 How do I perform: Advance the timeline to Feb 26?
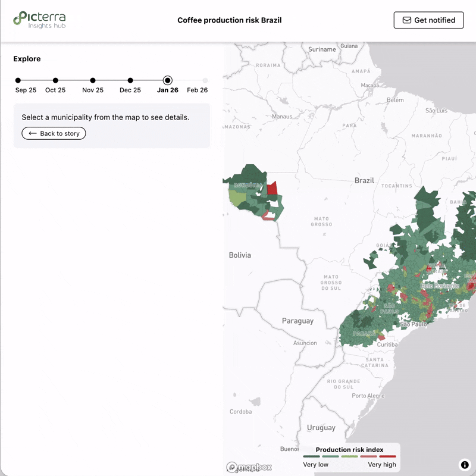click(x=205, y=80)
